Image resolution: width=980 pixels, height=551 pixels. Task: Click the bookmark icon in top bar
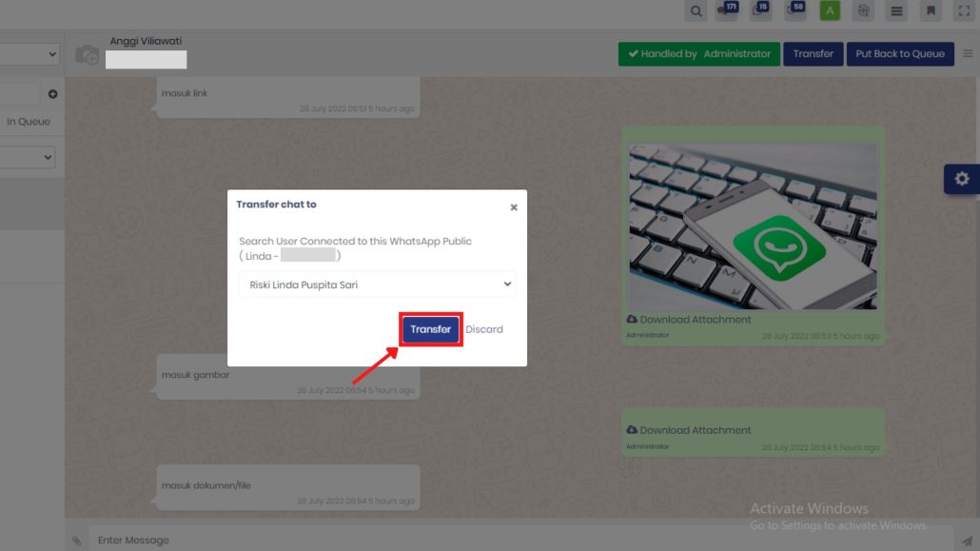(x=931, y=10)
